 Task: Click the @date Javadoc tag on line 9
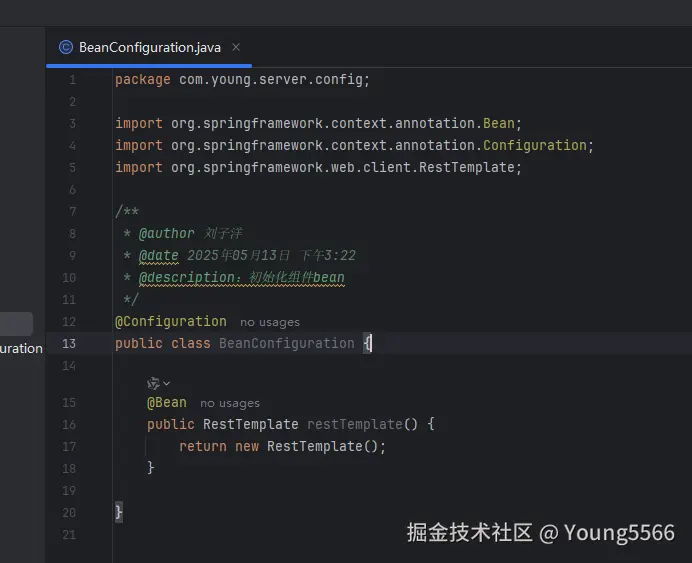(158, 255)
